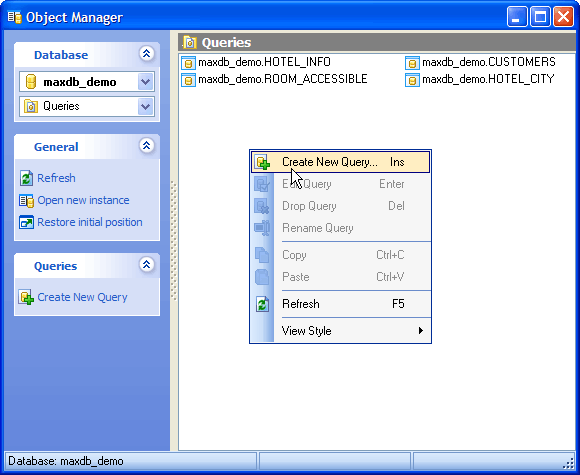Minimize the Object Manager window
This screenshot has width=580, height=475.
[517, 17]
